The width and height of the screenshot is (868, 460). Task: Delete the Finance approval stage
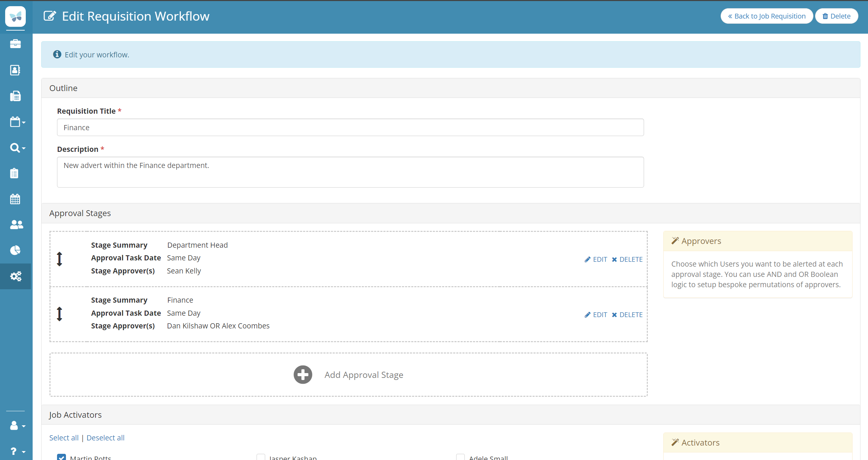click(x=627, y=315)
